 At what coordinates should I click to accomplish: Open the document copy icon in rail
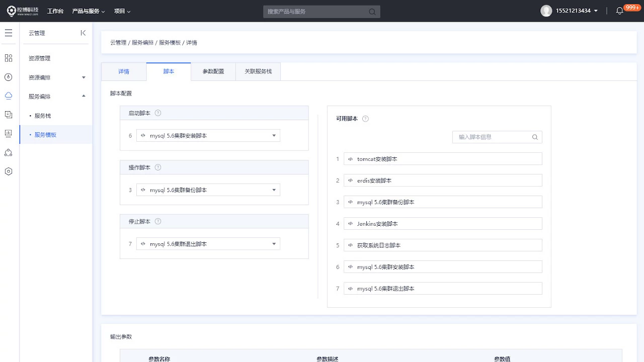pos(9,115)
